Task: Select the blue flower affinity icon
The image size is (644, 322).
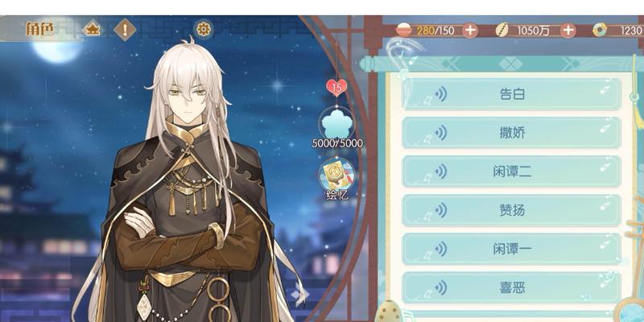Action: 336,125
